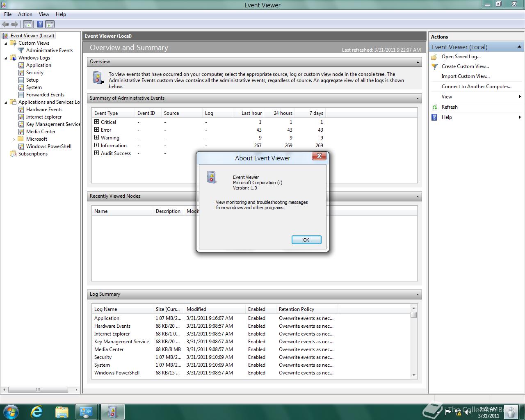
Task: Open the View menu in menu bar
Action: (44, 14)
